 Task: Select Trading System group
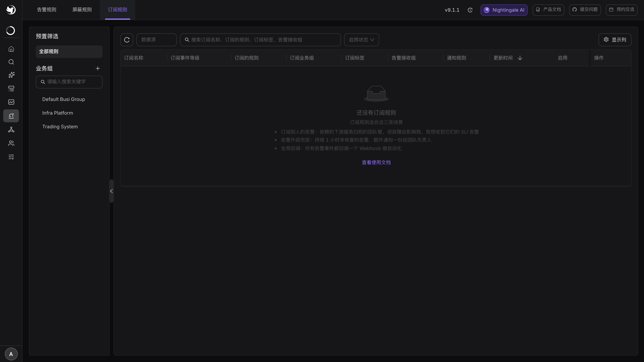pos(60,127)
